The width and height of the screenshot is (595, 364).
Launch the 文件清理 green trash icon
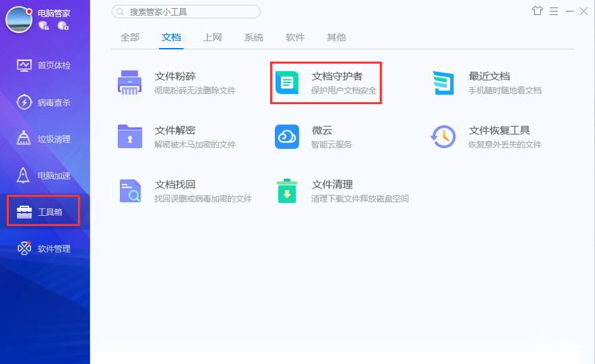[x=287, y=191]
